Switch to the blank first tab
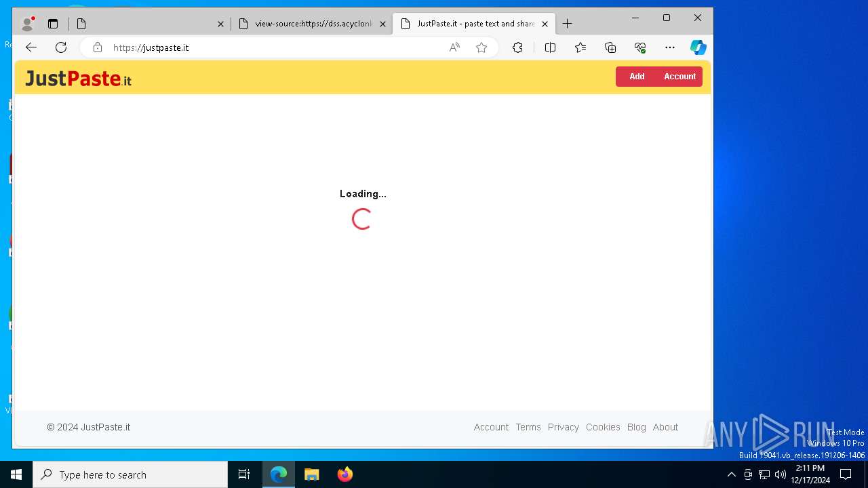This screenshot has width=868, height=488. (x=149, y=24)
